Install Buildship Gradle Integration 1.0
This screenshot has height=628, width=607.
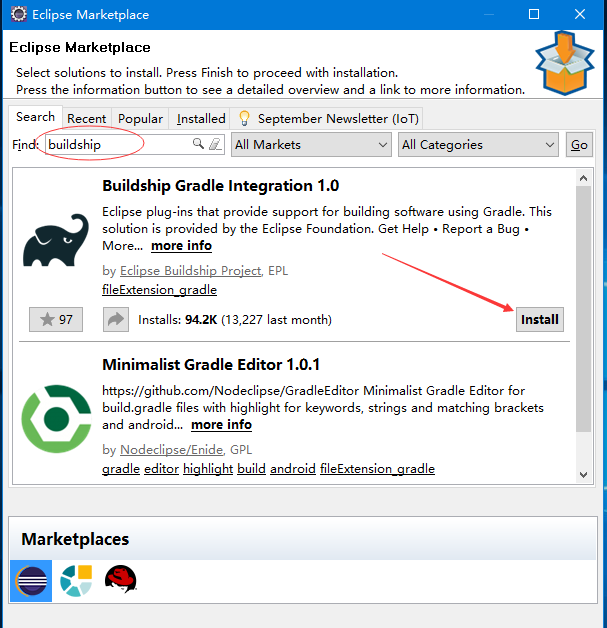pyautogui.click(x=540, y=320)
